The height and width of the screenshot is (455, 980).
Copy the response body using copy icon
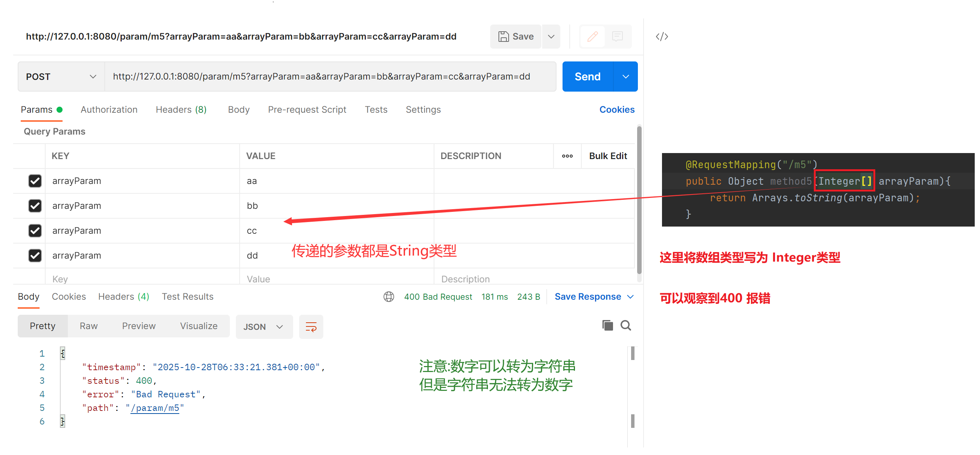point(607,326)
